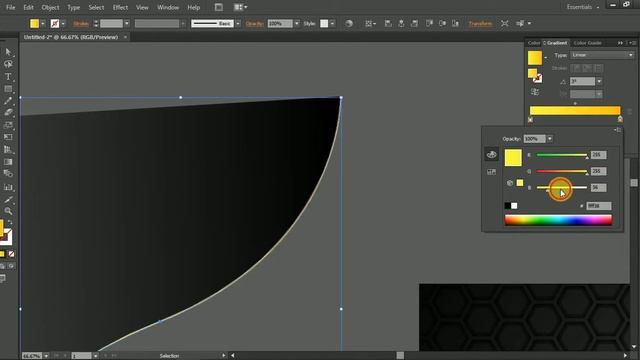The image size is (640, 360).
Task: Close the Untitled-2 document tab
Action: pyautogui.click(x=125, y=37)
